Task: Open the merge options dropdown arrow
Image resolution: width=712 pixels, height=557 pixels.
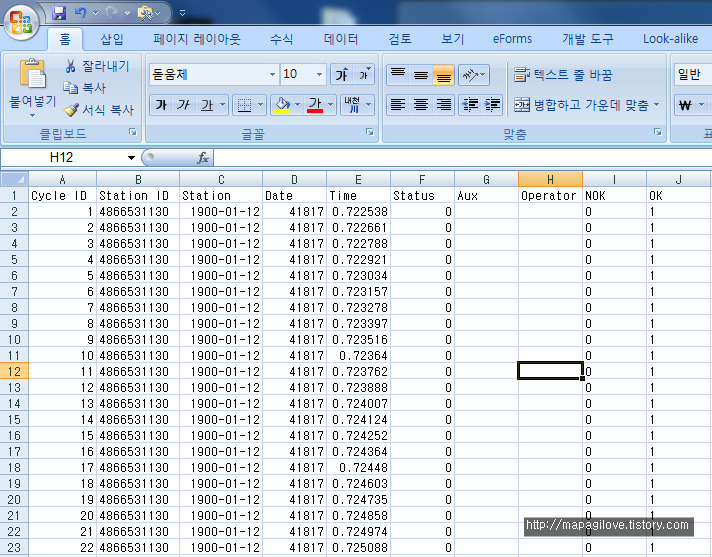Action: pyautogui.click(x=657, y=105)
